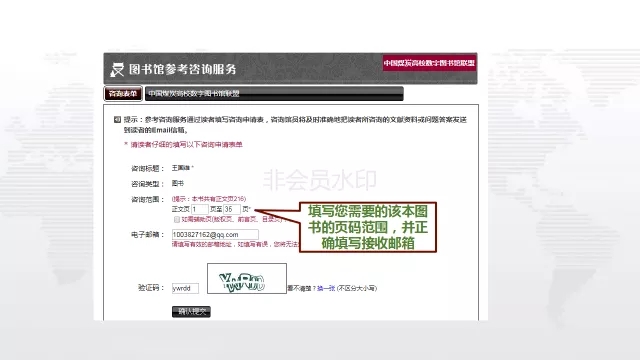Click the start page number field
The image size is (640, 360).
pyautogui.click(x=200, y=209)
